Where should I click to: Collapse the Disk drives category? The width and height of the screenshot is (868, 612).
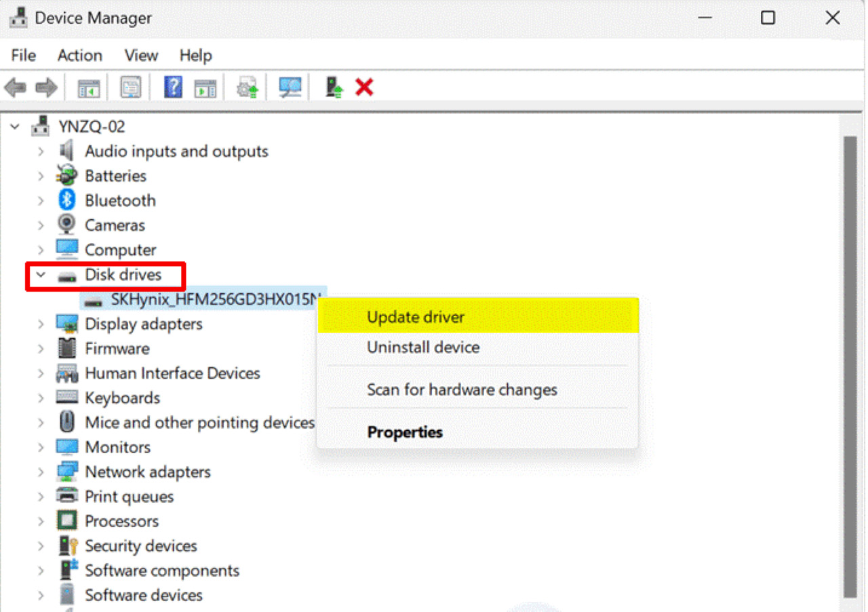pyautogui.click(x=41, y=275)
